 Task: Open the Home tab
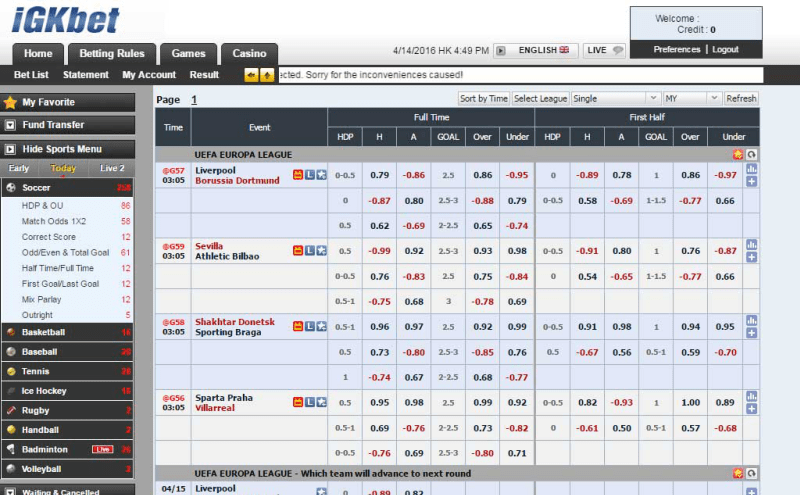point(38,54)
